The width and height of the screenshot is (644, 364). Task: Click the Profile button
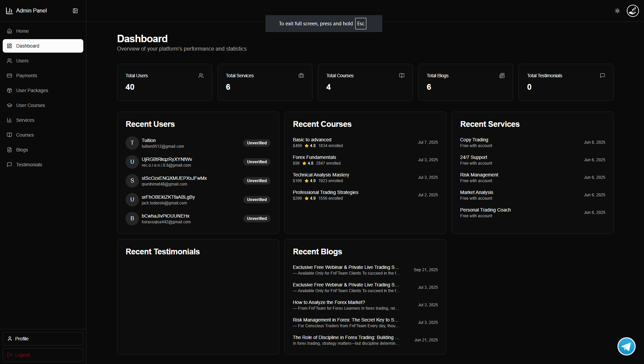[x=43, y=339]
